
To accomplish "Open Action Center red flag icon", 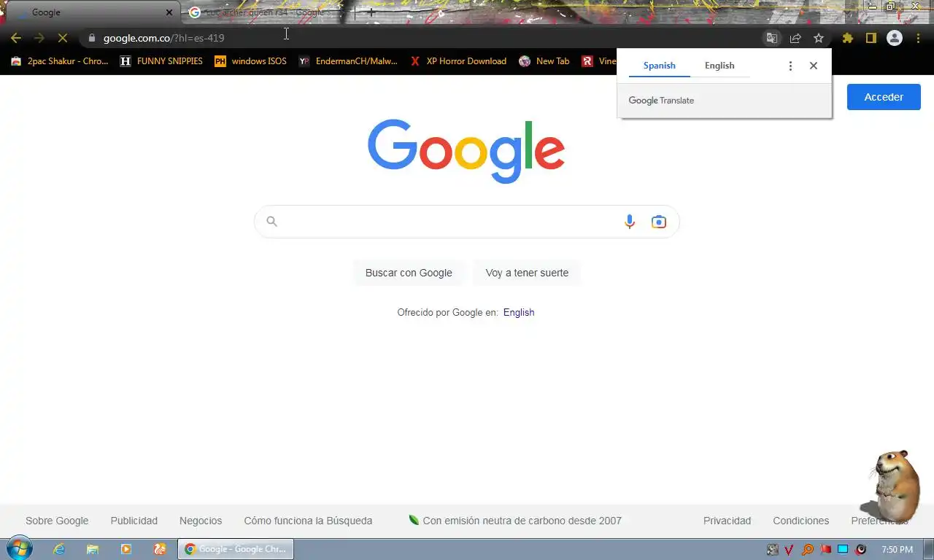I will 826,549.
